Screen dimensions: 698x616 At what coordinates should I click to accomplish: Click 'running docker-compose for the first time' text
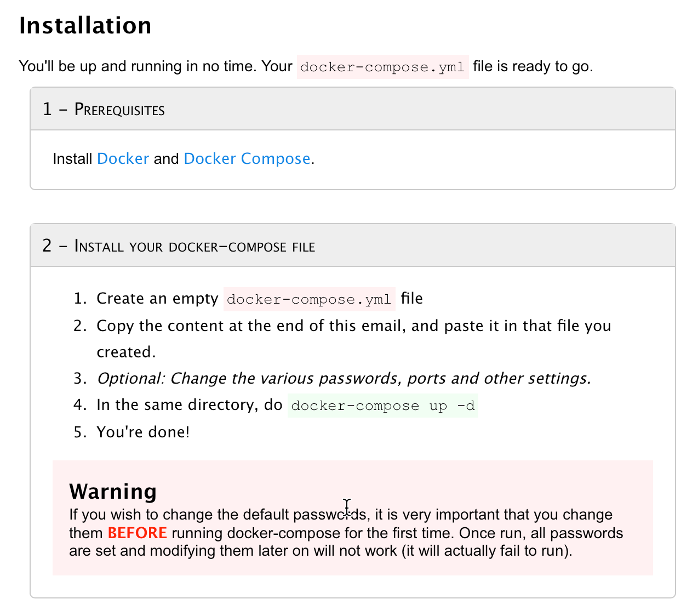tap(312, 533)
